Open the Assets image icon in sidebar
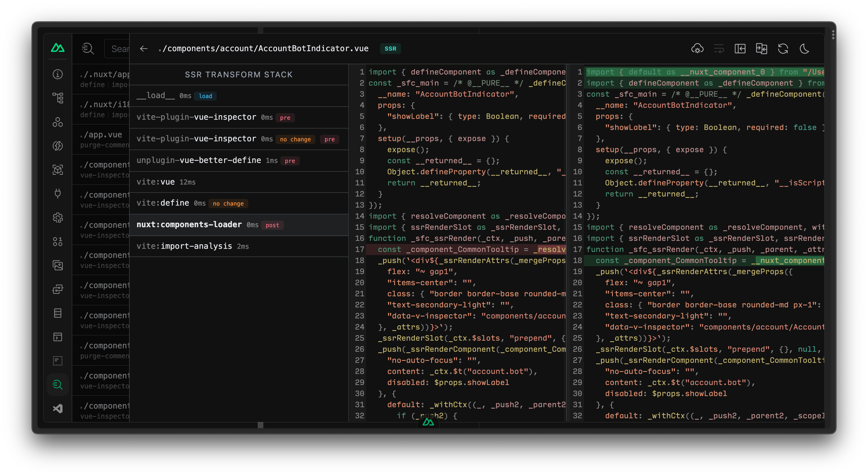The width and height of the screenshot is (868, 476). [x=58, y=265]
